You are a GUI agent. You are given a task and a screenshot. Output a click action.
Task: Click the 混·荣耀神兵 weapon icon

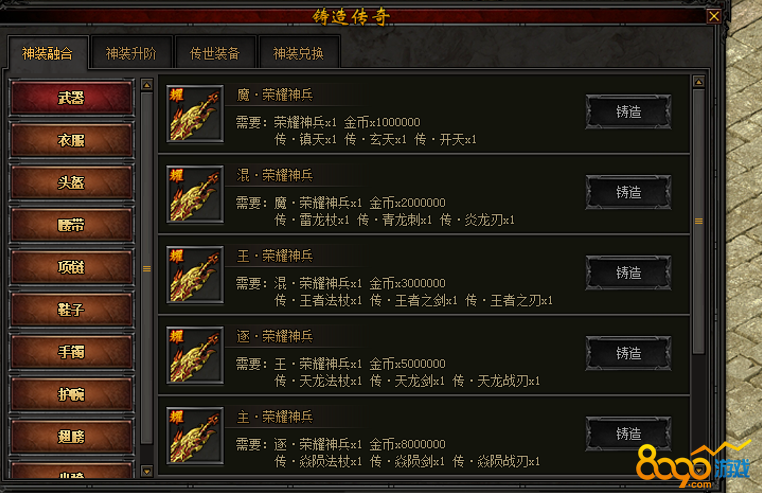coord(195,194)
